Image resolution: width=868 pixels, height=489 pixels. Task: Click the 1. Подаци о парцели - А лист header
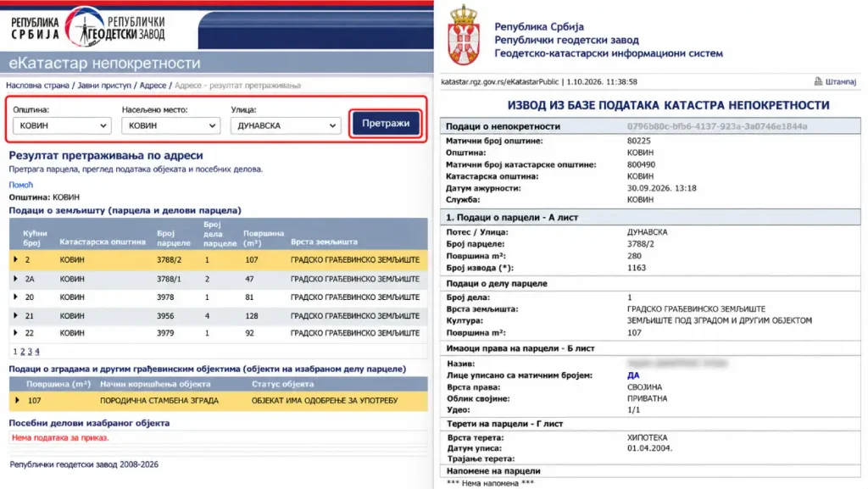(x=512, y=218)
